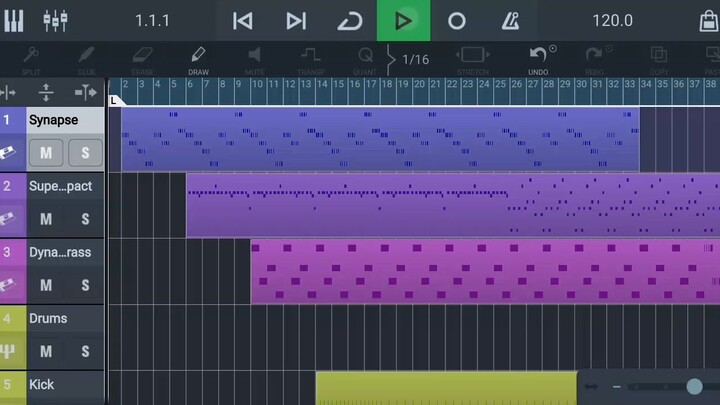Click the Synapse track instrument icon
This screenshot has height=405, width=720.
click(x=12, y=153)
